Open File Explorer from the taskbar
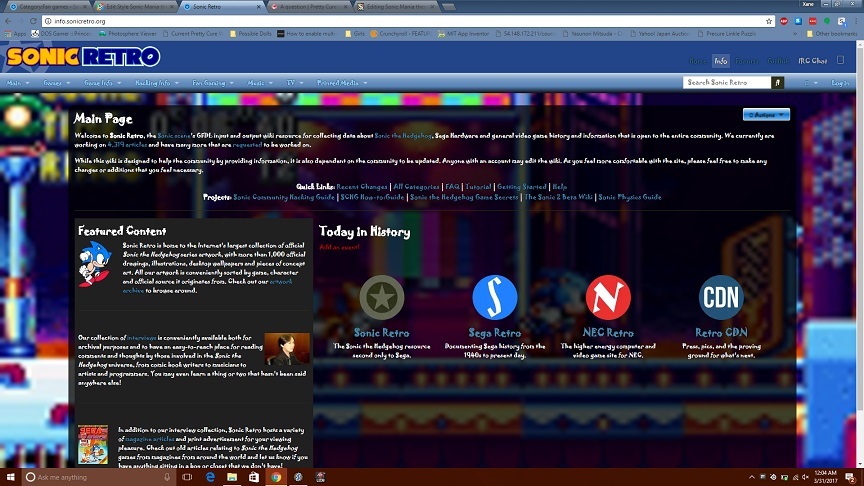 (x=232, y=477)
